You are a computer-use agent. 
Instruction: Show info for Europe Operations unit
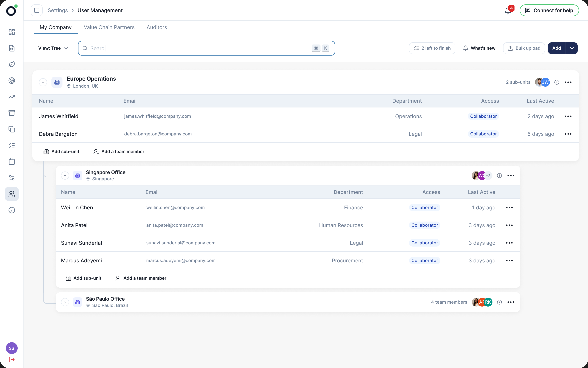click(557, 82)
